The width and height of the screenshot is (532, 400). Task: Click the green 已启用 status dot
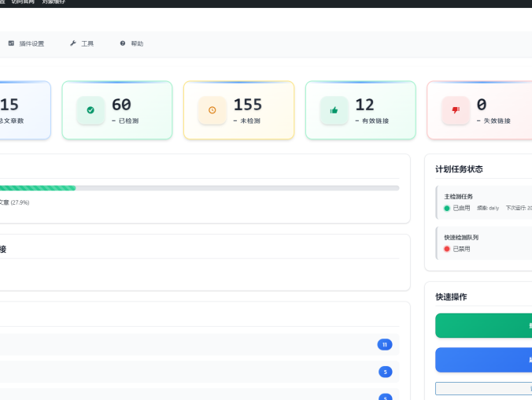point(447,208)
